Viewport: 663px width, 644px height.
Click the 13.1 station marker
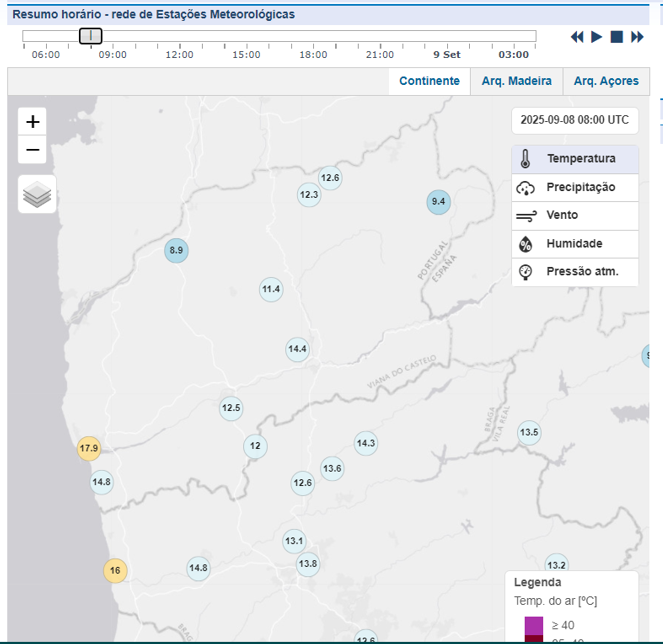click(294, 541)
